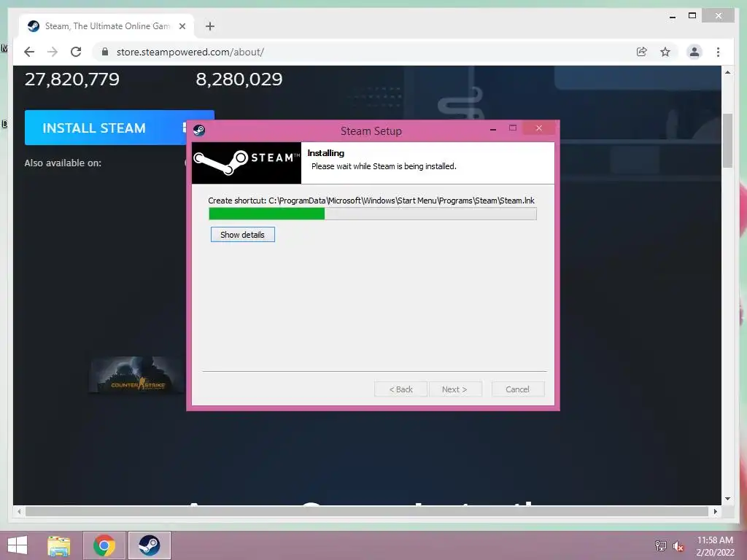The image size is (747, 560).
Task: Open File Explorer from the taskbar
Action: pos(59,545)
